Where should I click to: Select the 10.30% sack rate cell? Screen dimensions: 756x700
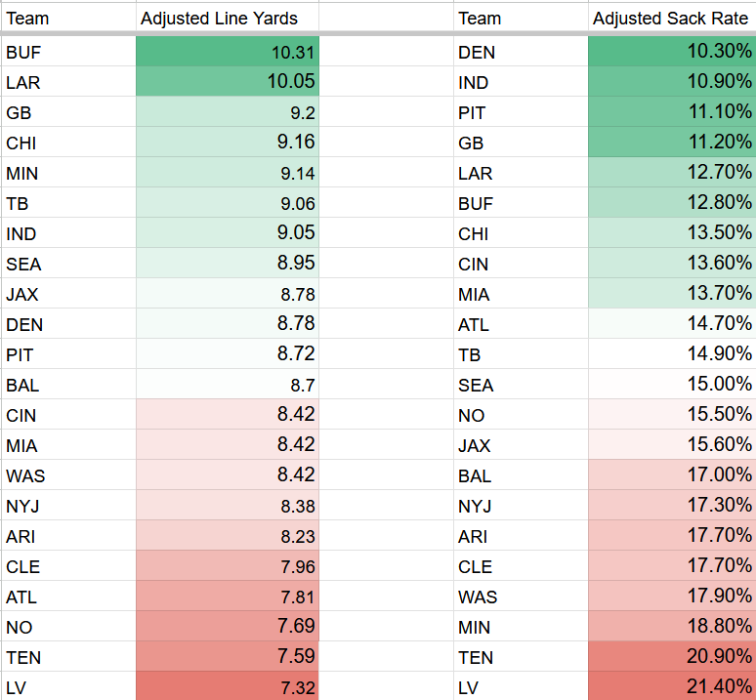[672, 53]
